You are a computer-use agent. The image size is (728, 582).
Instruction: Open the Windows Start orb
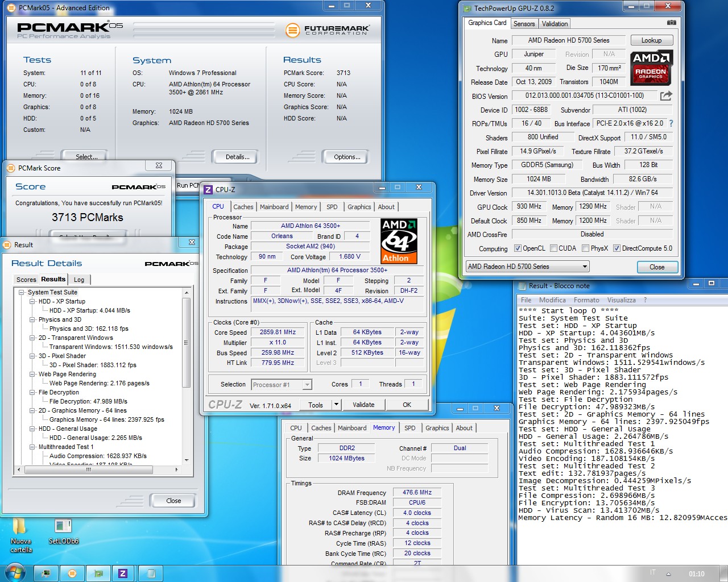14,572
